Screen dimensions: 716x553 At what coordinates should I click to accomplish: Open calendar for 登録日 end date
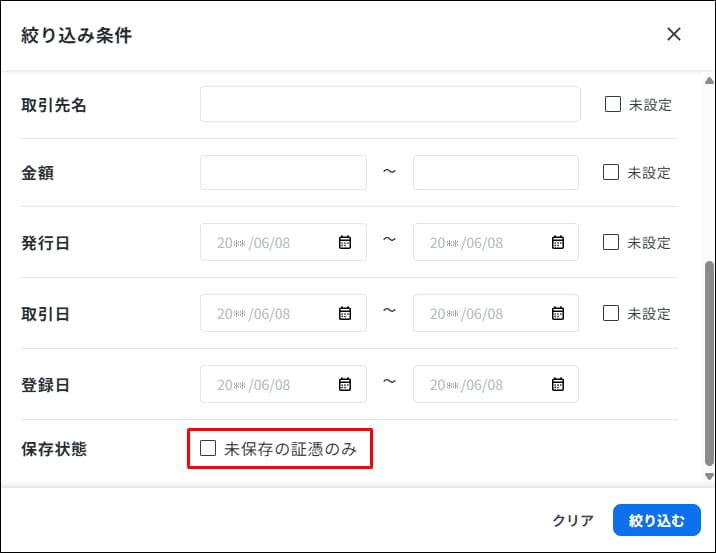click(x=558, y=384)
